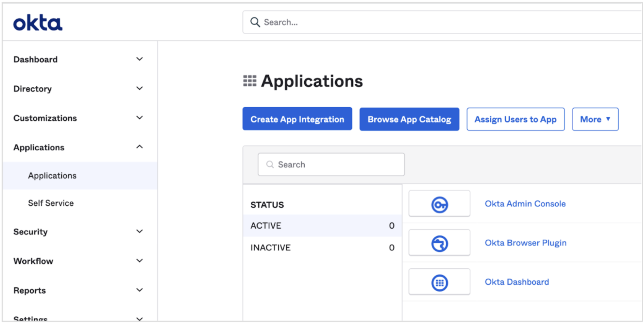This screenshot has height=324, width=644.
Task: Click the Applications parent sidebar label
Action: [x=39, y=147]
